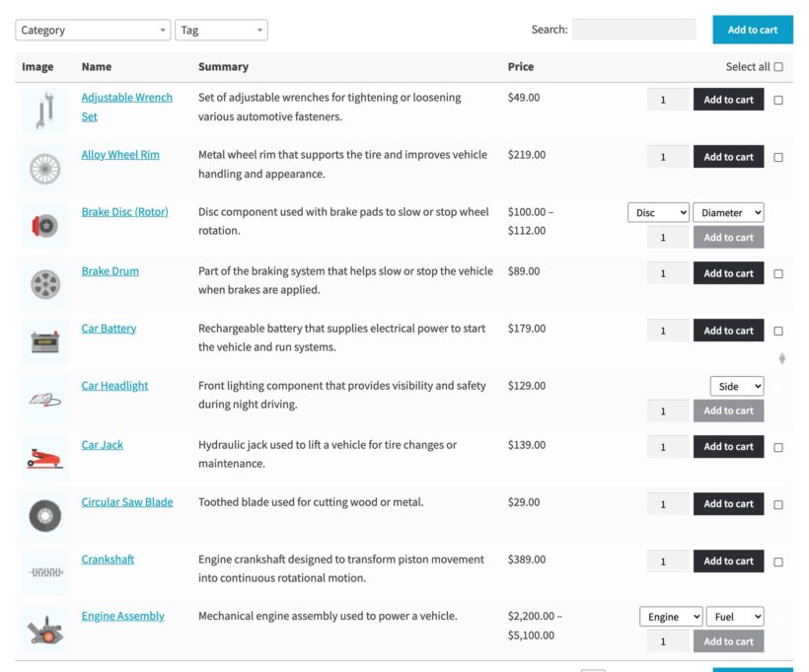This screenshot has width=809, height=672.
Task: Open the Adjustable Wrench Set product image
Action: click(44, 111)
